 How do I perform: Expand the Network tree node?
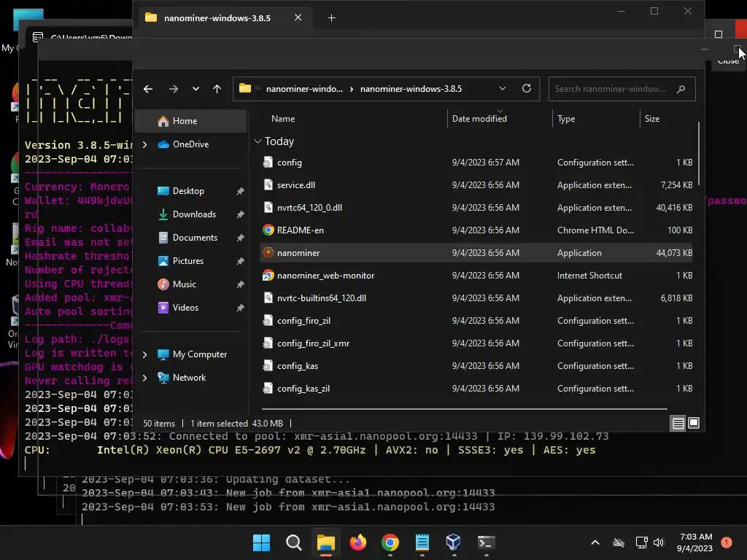(x=145, y=378)
